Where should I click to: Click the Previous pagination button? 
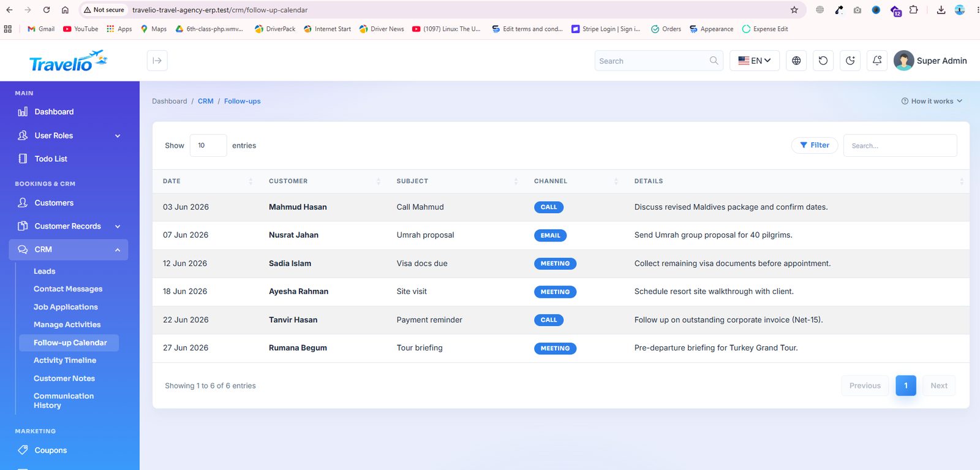coord(865,385)
